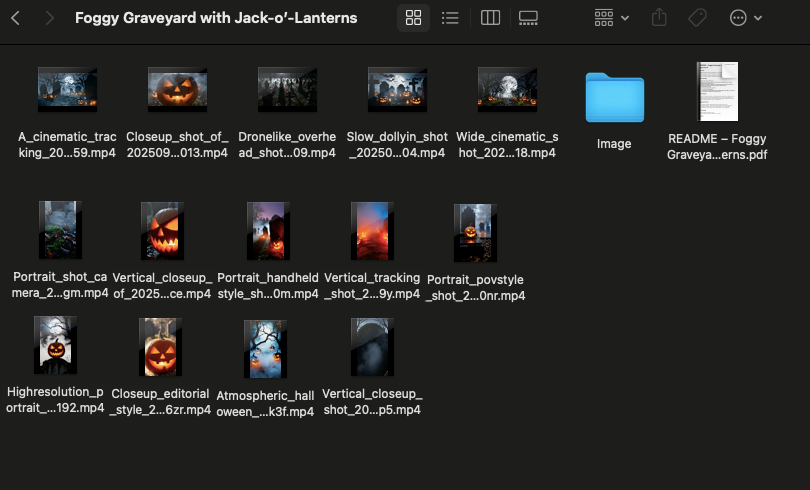The image size is (810, 490).
Task: Click the window title Foggy Graveyard with Jack-o'-Lanterns
Action: 216,18
